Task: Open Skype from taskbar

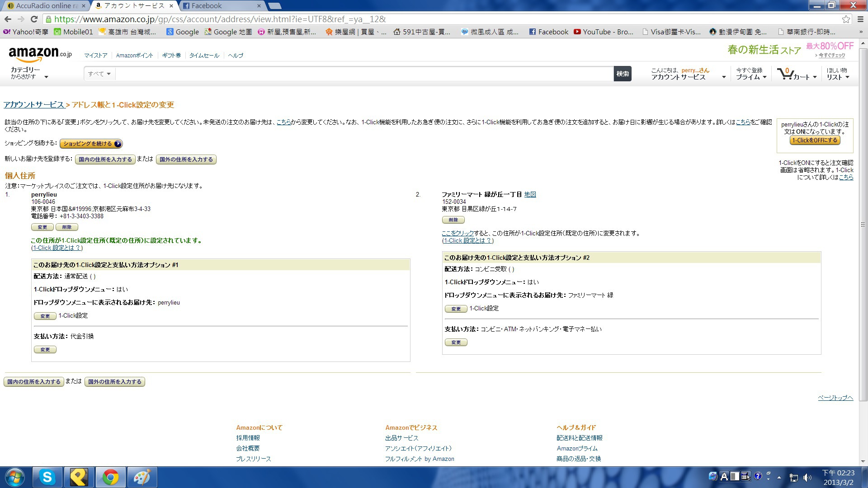Action: pyautogui.click(x=47, y=477)
